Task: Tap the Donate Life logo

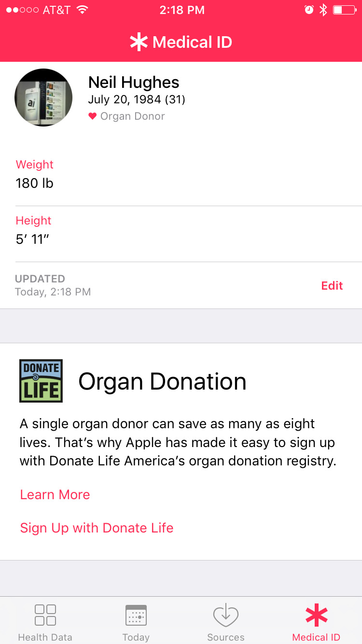Action: [x=41, y=381]
